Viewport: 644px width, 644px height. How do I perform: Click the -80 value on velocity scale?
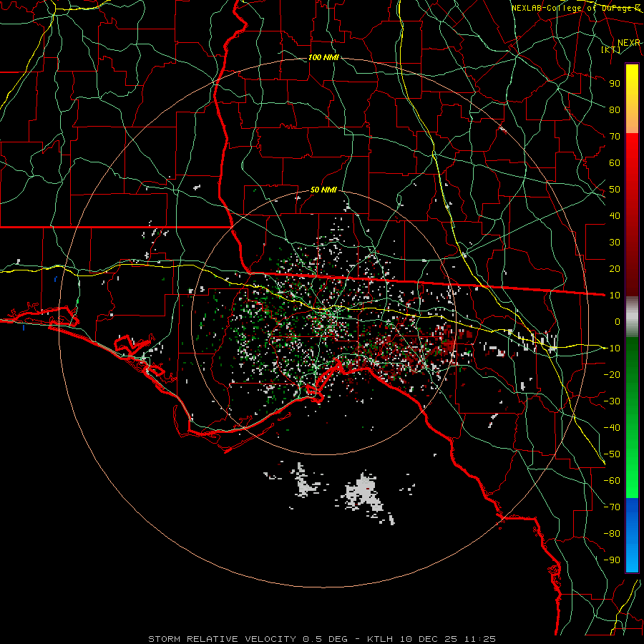(612, 534)
